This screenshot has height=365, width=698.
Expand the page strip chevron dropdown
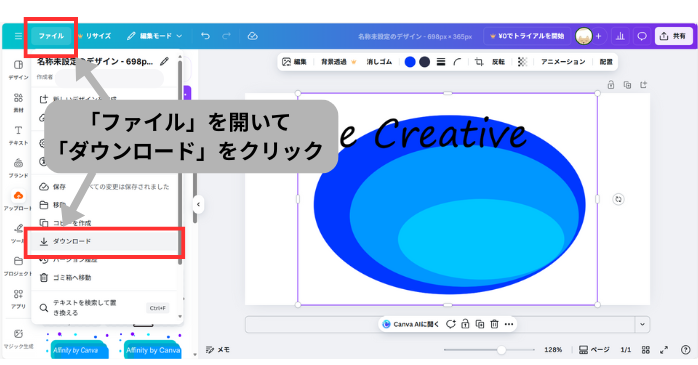(x=642, y=324)
